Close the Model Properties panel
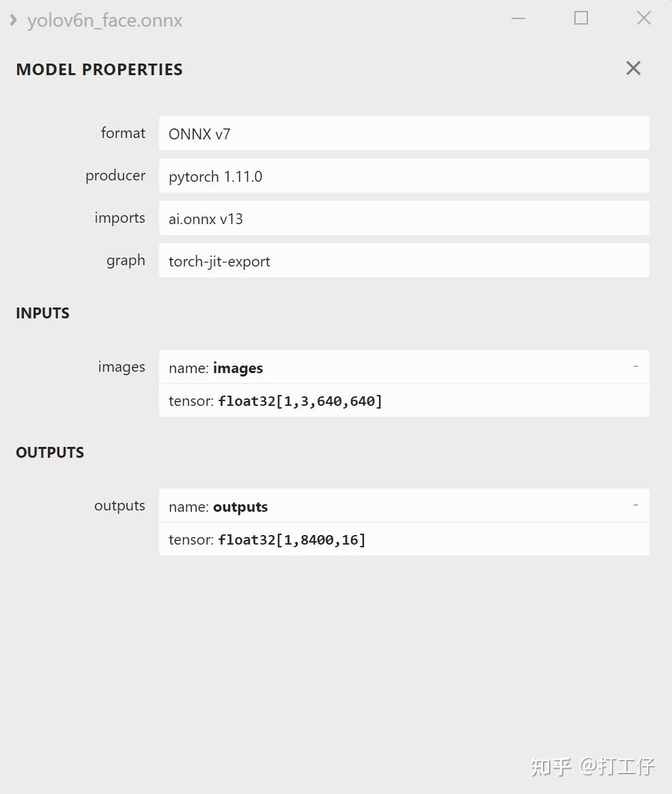672x794 pixels. [633, 68]
